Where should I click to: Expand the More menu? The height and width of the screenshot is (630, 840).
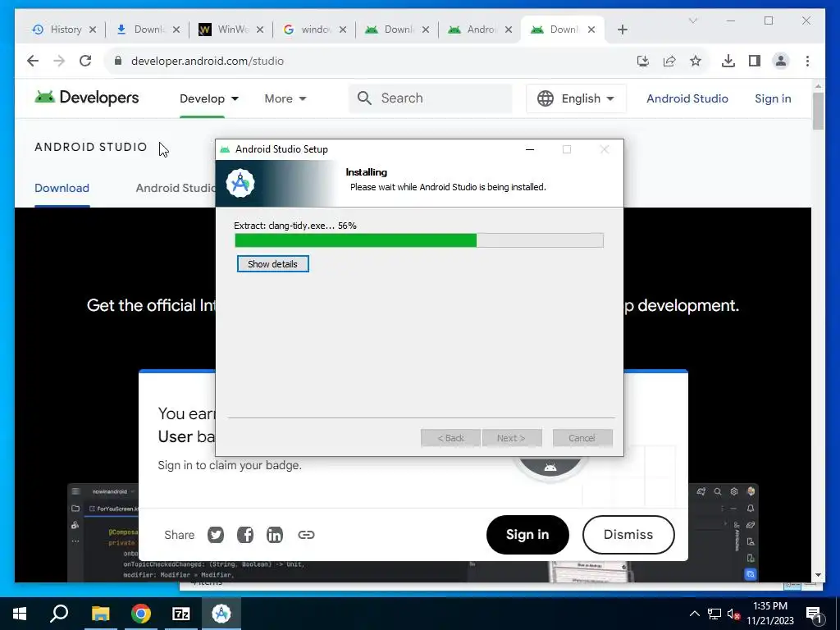[x=285, y=98]
